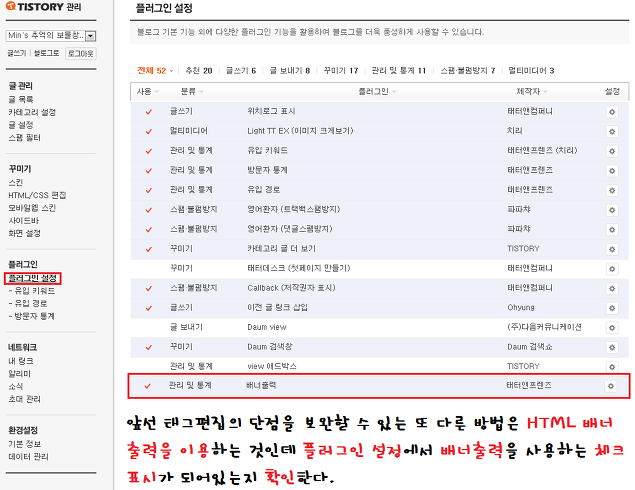635x490 pixels.
Task: Click the TISTORY logo icon
Action: point(11,6)
